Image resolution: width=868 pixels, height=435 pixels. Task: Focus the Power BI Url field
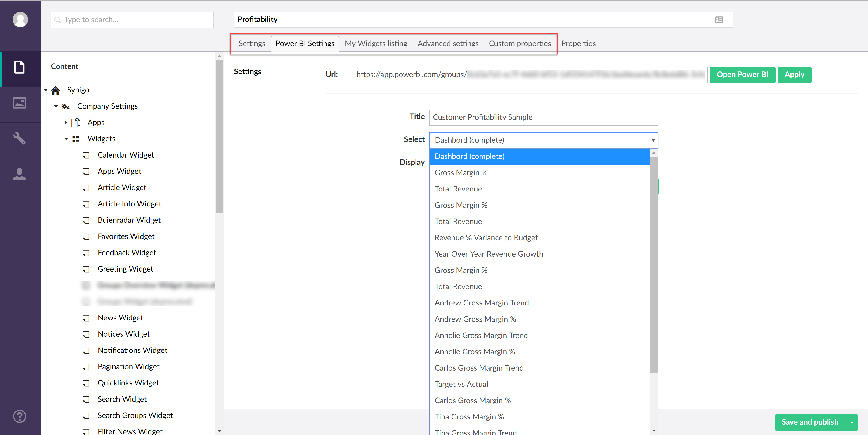530,75
